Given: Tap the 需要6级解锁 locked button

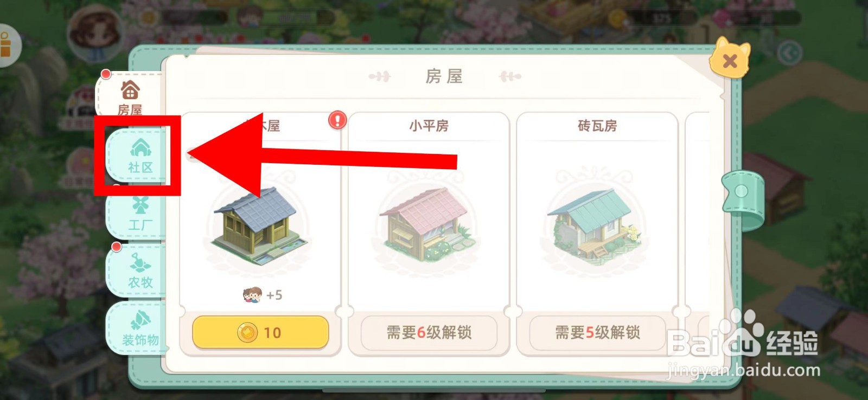Looking at the screenshot, I should click(429, 332).
